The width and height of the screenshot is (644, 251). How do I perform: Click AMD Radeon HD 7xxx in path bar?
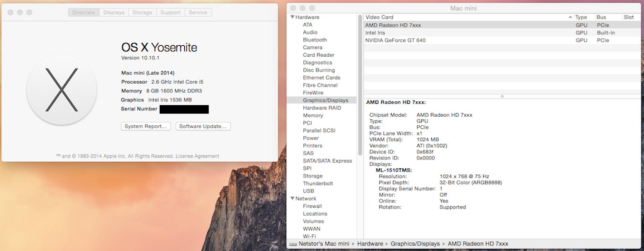point(478,244)
